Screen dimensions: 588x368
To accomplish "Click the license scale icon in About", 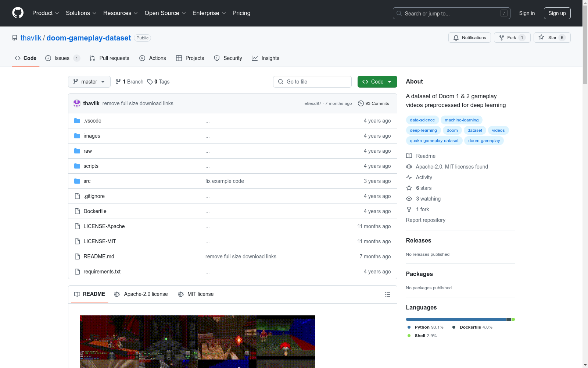I will [x=409, y=167].
